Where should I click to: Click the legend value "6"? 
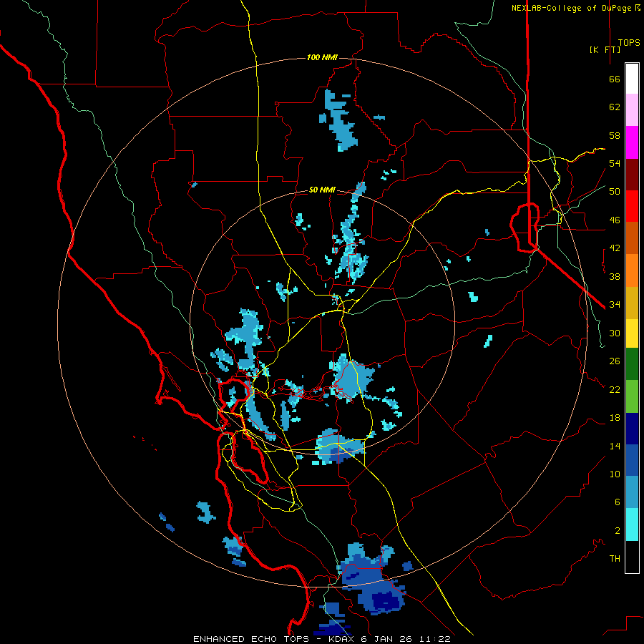click(x=618, y=502)
